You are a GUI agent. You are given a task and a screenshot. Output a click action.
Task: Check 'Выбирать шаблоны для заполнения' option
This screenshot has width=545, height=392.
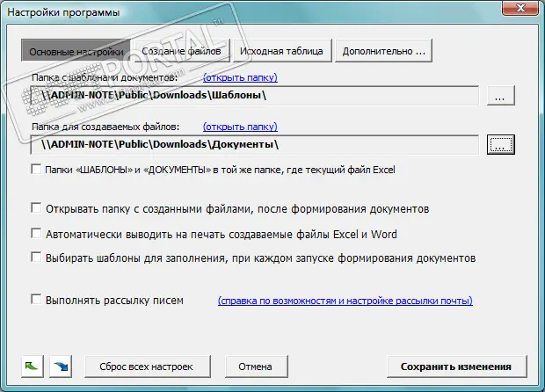click(36, 258)
